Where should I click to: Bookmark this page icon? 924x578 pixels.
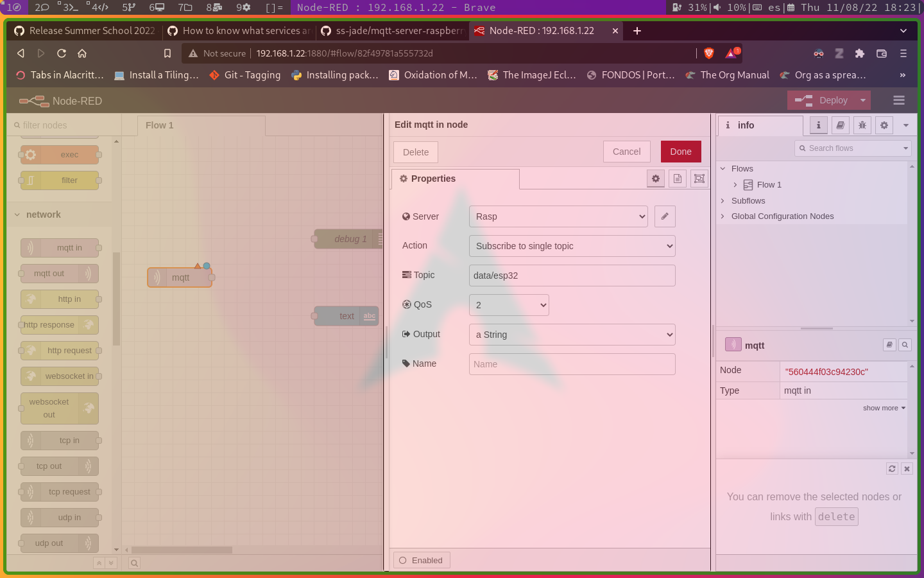click(167, 53)
